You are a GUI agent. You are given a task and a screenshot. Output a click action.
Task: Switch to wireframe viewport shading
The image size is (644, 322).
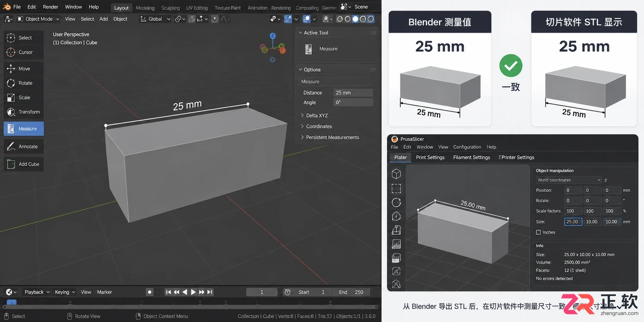click(340, 19)
